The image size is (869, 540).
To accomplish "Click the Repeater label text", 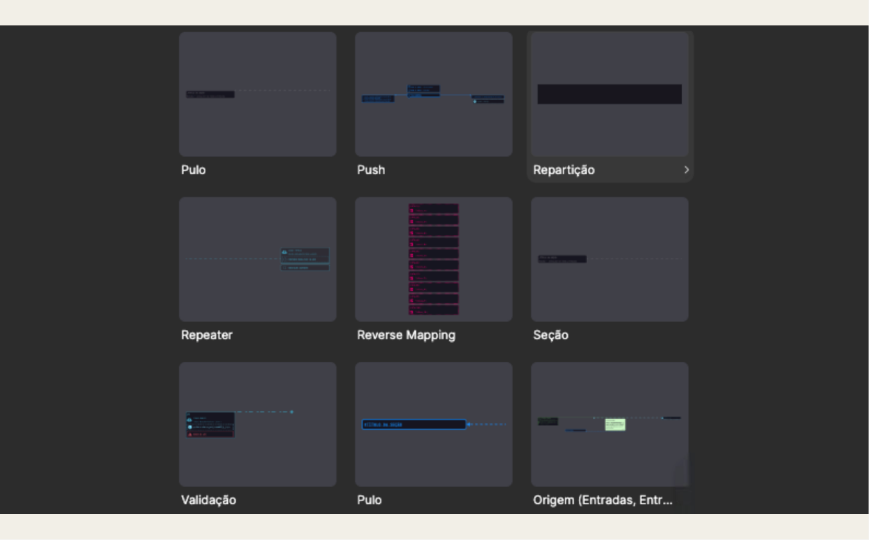I will [x=207, y=335].
